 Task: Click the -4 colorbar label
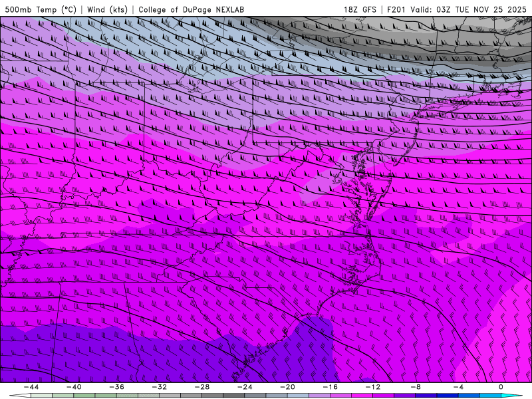(459, 387)
